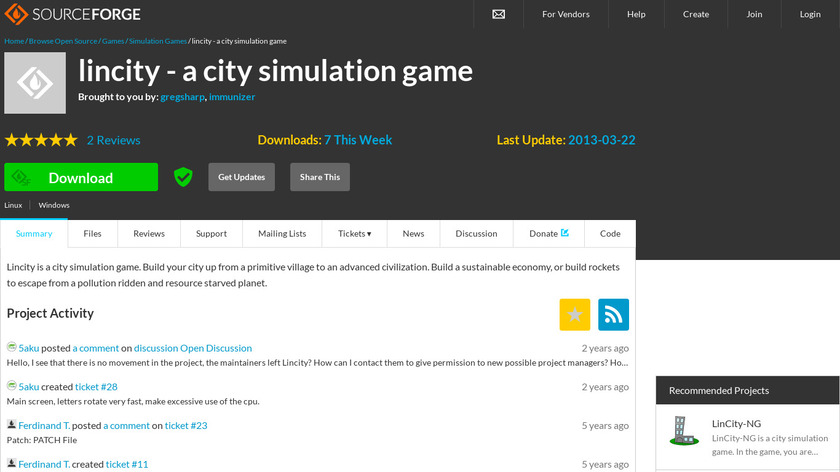The image size is (840, 472).
Task: Click Ferdinand T.'s avatar beside ticket #23
Action: coord(11,424)
